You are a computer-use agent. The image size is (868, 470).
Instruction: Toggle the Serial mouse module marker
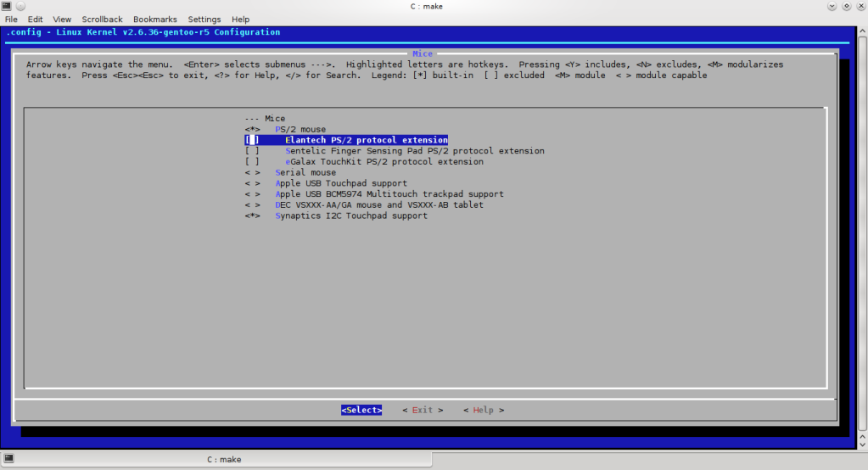(x=253, y=173)
